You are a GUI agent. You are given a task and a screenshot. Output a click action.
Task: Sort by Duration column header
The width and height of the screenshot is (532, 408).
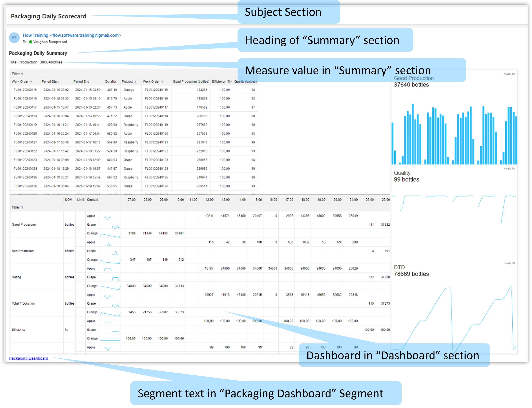[111, 82]
